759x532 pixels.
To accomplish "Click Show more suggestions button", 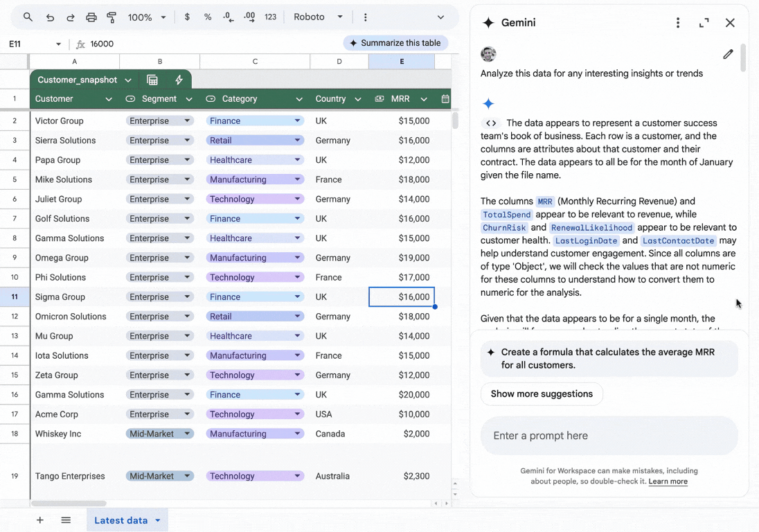I will [x=542, y=394].
